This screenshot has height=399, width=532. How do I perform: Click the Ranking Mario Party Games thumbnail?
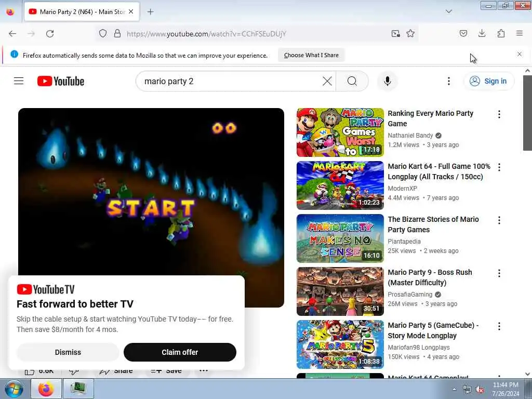pyautogui.click(x=340, y=132)
